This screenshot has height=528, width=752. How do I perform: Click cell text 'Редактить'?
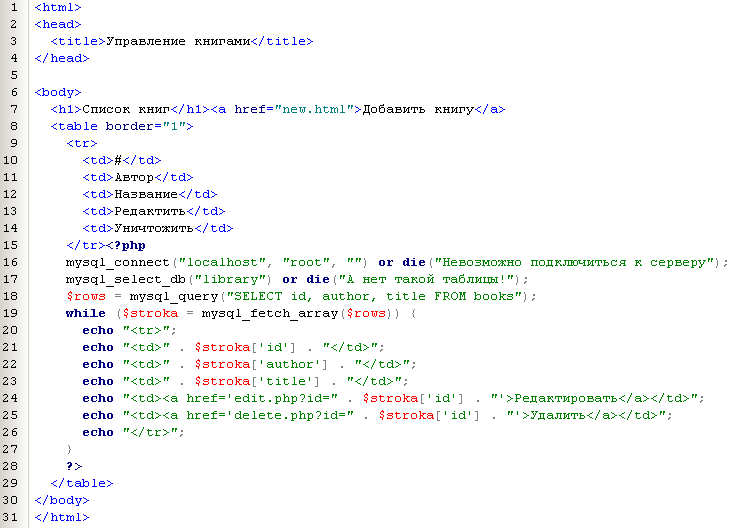point(150,211)
